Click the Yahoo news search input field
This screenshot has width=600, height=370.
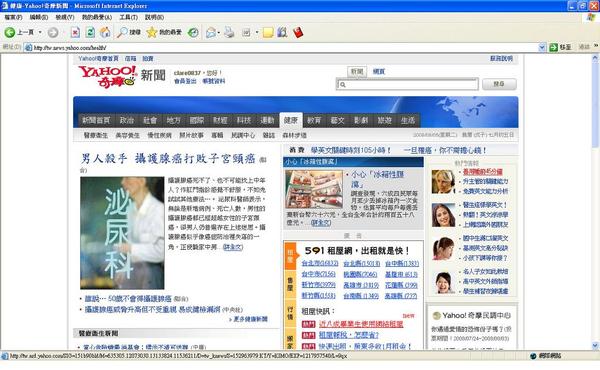(x=407, y=85)
